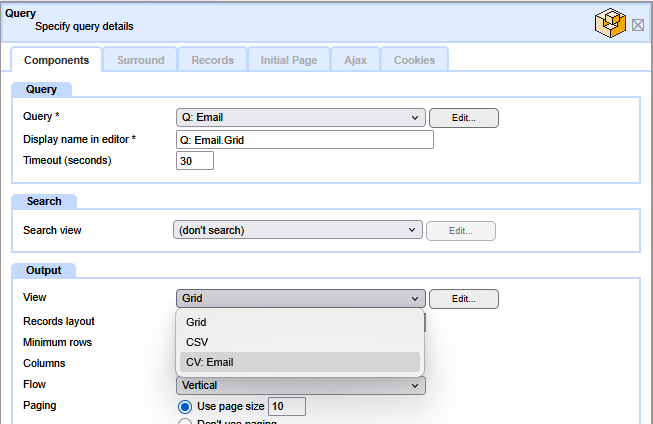Click the Timeout seconds input field
Screen dimensions: 653x424
tap(194, 161)
